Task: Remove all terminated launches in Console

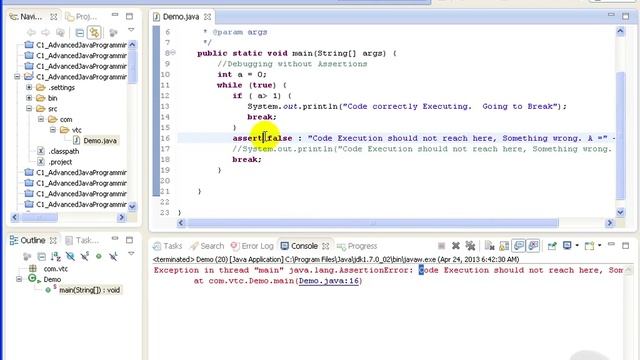Action: (470, 246)
